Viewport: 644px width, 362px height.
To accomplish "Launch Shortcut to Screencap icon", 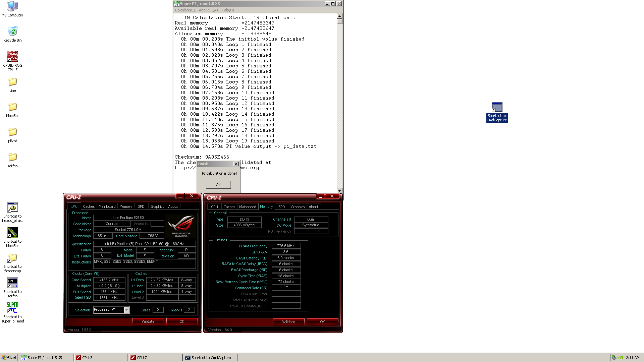I will pyautogui.click(x=12, y=262).
